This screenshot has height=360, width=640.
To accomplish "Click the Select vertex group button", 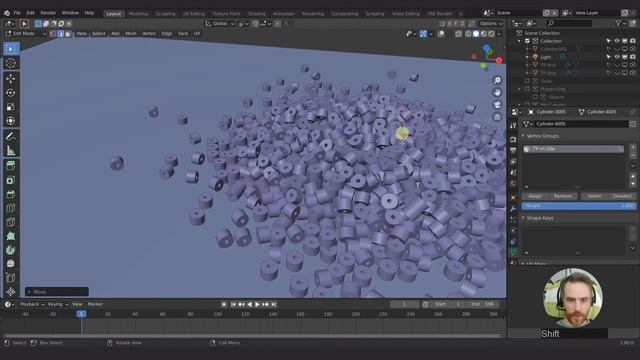I will (594, 196).
